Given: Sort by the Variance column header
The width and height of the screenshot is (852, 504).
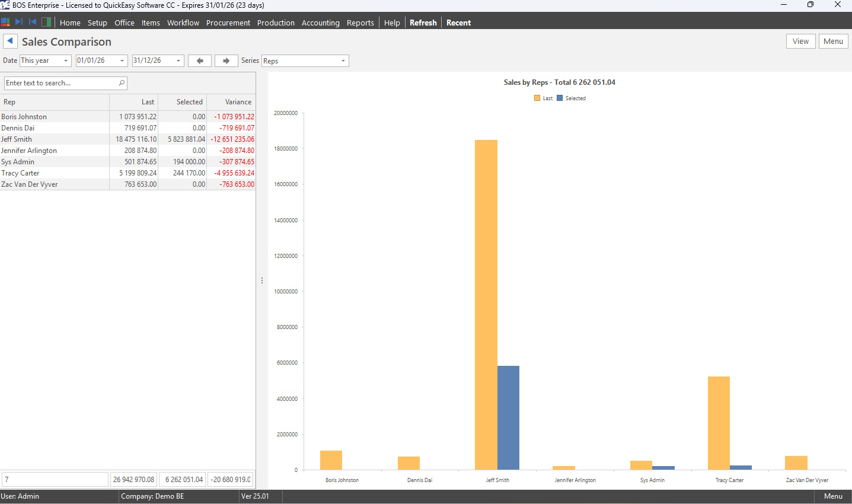Looking at the screenshot, I should (x=238, y=102).
